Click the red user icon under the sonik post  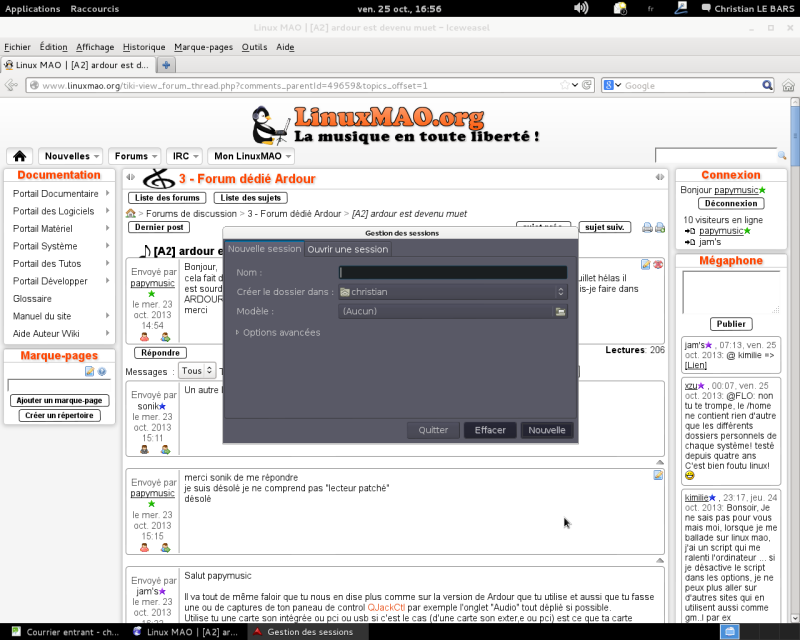tap(145, 450)
